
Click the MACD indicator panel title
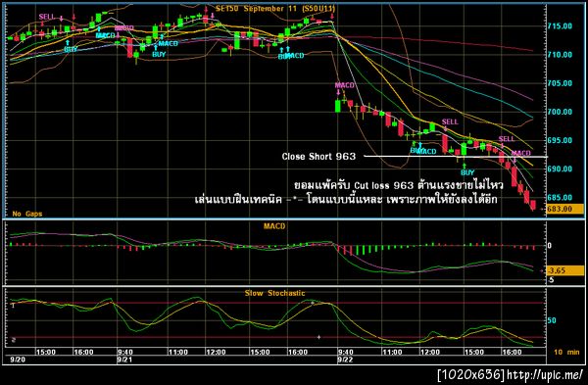pyautogui.click(x=274, y=226)
